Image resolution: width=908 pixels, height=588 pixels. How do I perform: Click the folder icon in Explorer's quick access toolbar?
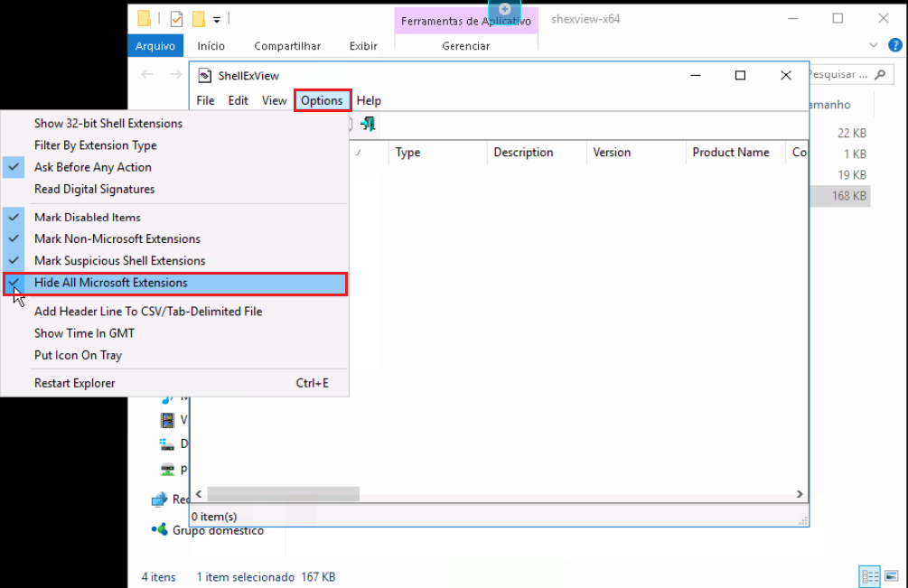(x=145, y=19)
